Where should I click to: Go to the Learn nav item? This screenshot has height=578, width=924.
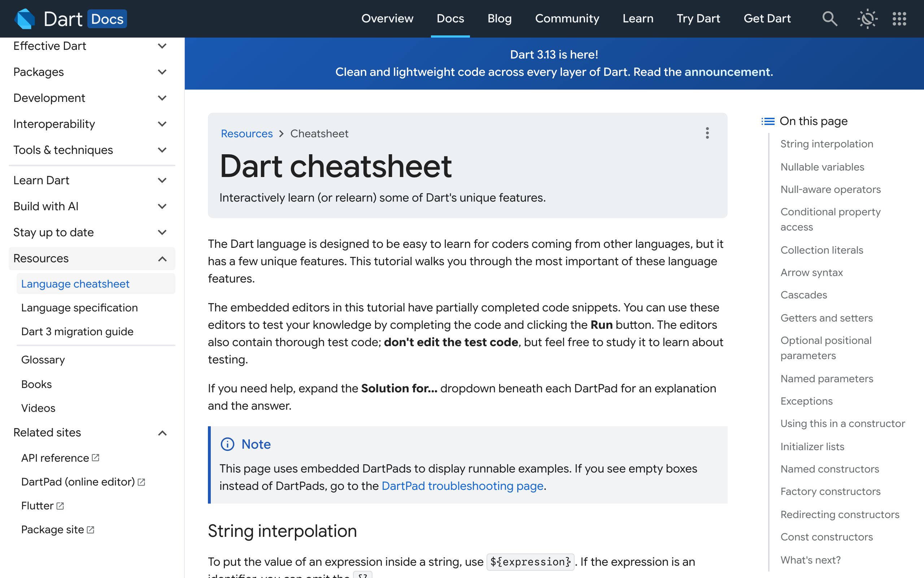(638, 18)
